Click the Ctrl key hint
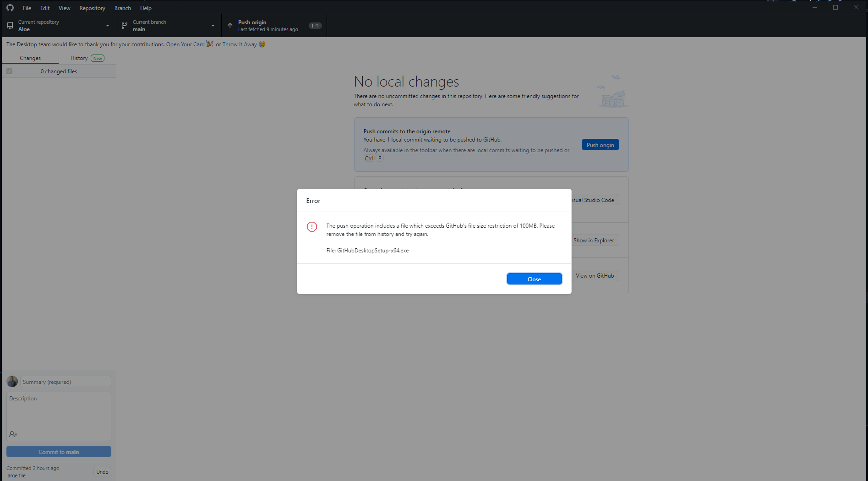The image size is (868, 481). [369, 159]
